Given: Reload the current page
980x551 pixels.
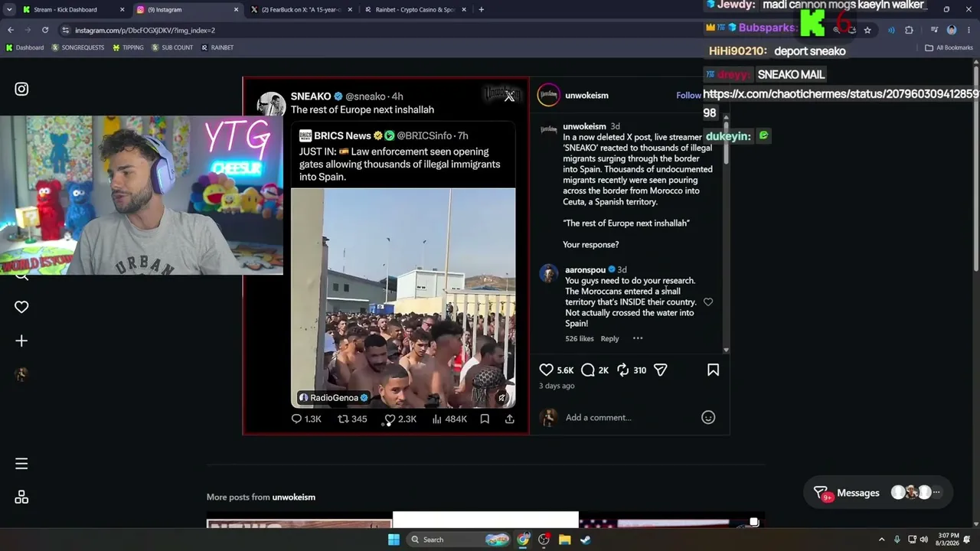Looking at the screenshot, I should point(45,30).
